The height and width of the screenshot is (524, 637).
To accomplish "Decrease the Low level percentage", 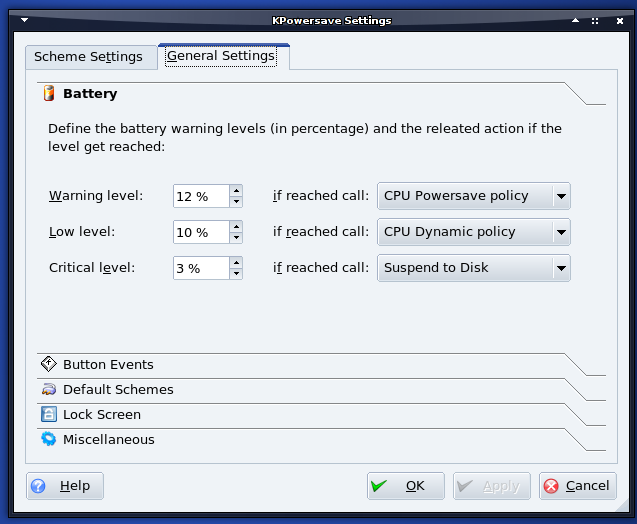I will tap(236, 237).
